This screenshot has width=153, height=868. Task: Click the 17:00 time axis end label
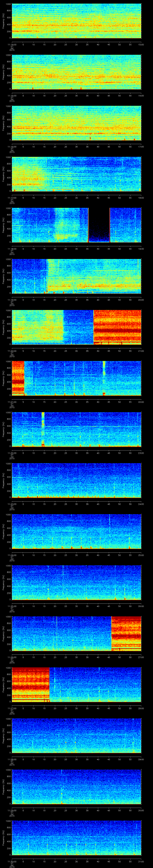pos(141,146)
